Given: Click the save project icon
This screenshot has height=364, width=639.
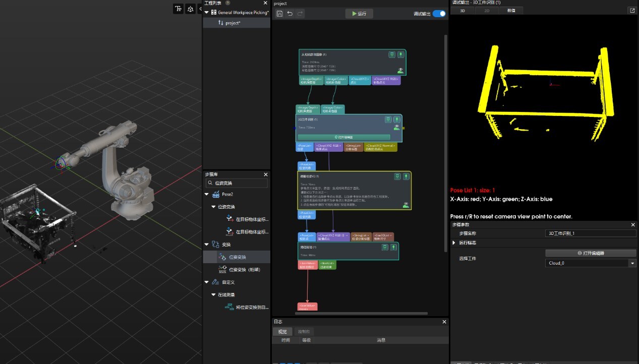Looking at the screenshot, I should coord(279,14).
